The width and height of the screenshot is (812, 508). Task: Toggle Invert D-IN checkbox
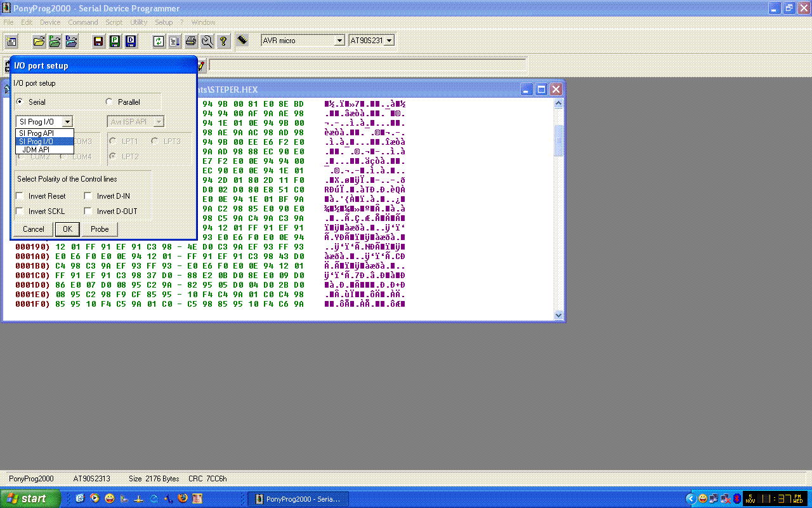[88, 196]
